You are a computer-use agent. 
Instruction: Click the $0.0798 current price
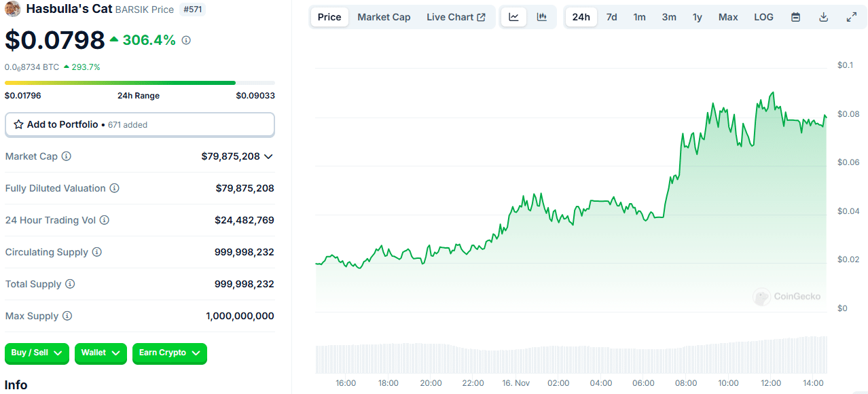[55, 40]
